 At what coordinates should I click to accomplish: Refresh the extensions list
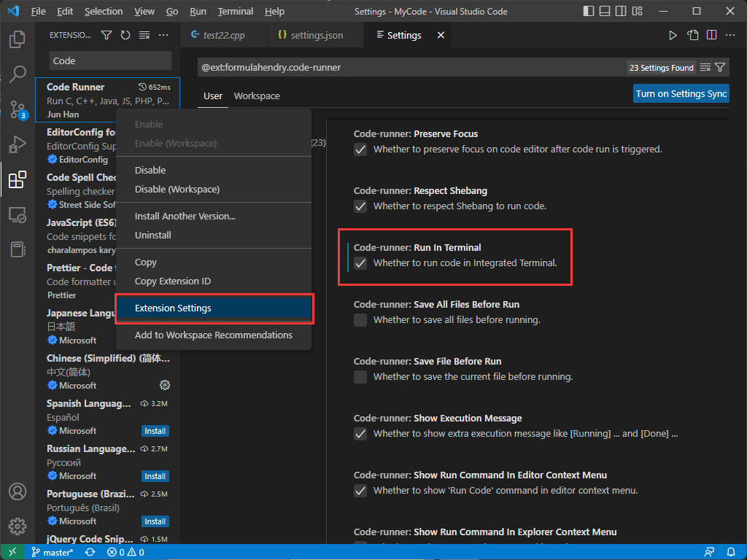pyautogui.click(x=125, y=35)
